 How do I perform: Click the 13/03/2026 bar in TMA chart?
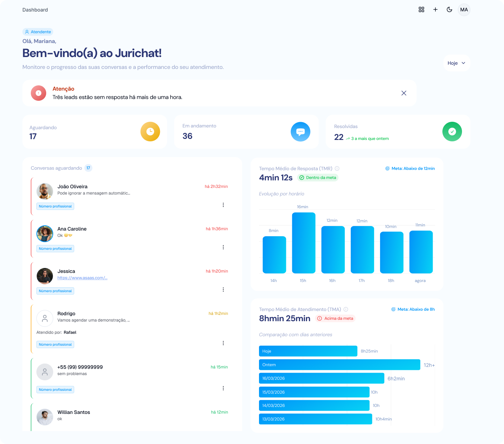315,419
